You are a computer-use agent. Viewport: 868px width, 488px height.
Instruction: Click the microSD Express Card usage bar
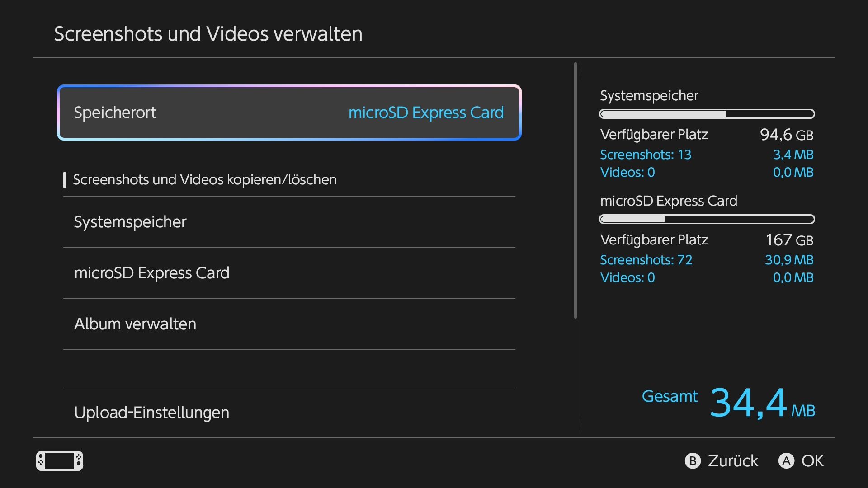[707, 219]
